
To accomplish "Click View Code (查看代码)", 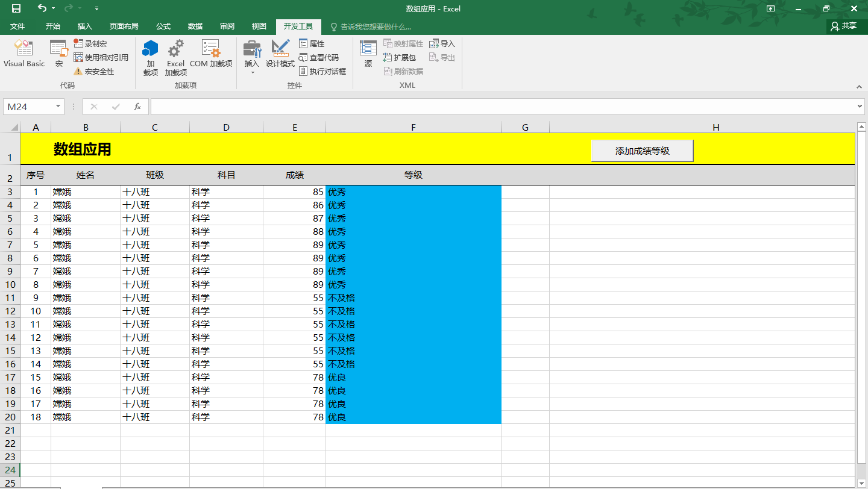I will click(319, 57).
